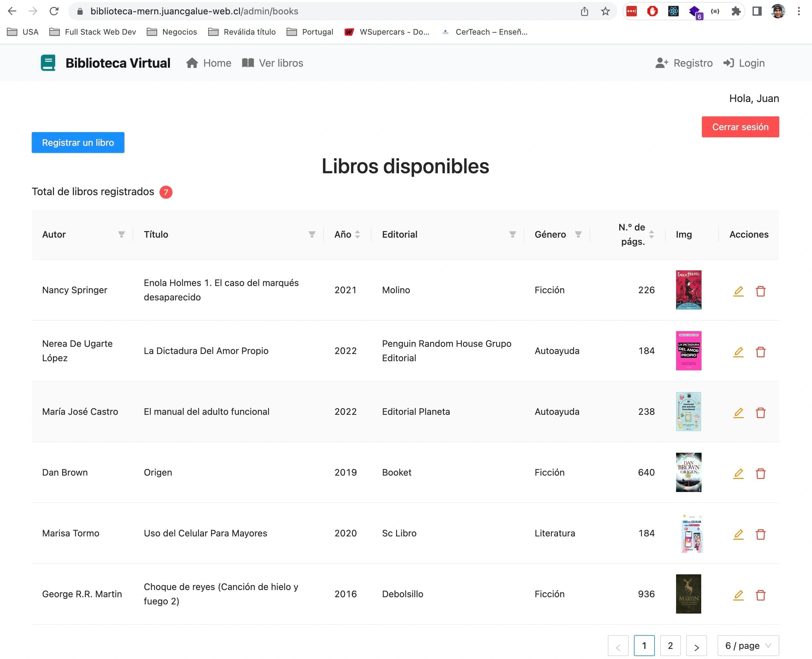Image resolution: width=812 pixels, height=659 pixels.
Task: Click the delete icon for Enola Holmes
Action: tap(760, 290)
